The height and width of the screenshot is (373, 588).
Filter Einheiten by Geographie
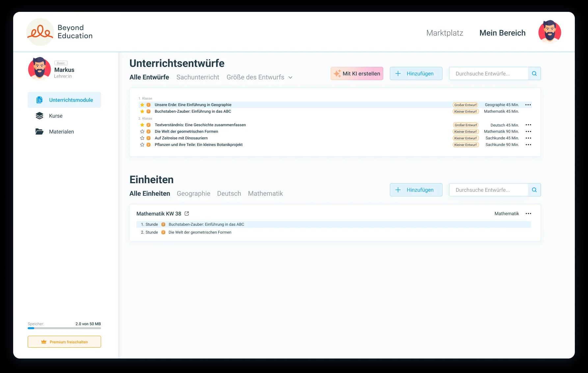coord(194,193)
